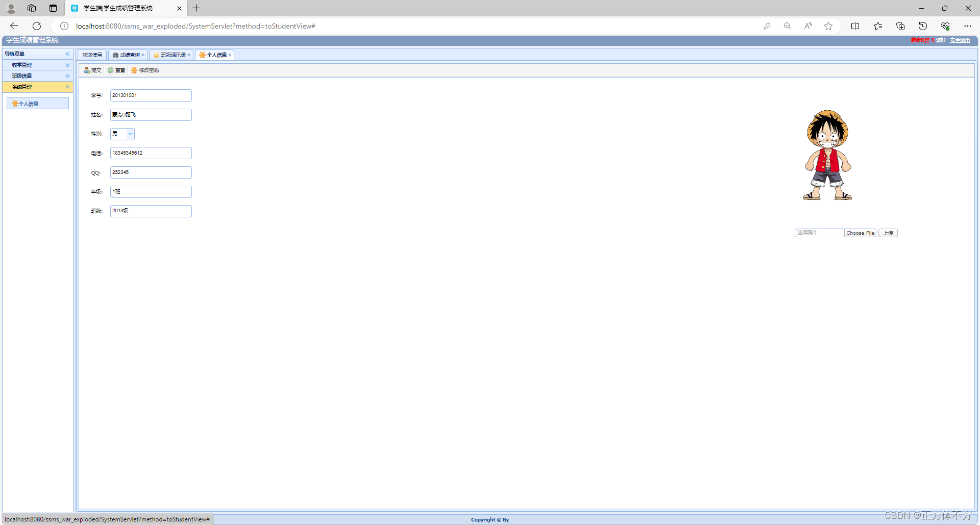
Task: Close the 班级通讯录 tab
Action: click(189, 55)
